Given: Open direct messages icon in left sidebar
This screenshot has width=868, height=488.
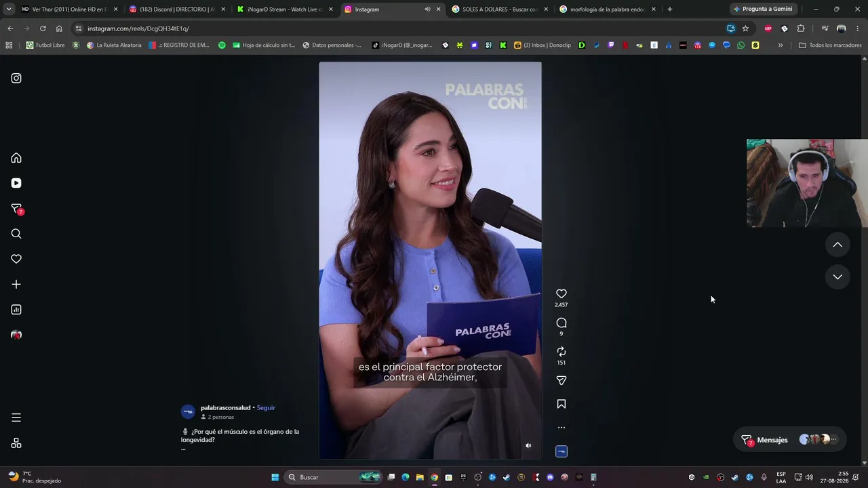Looking at the screenshot, I should coord(16,209).
